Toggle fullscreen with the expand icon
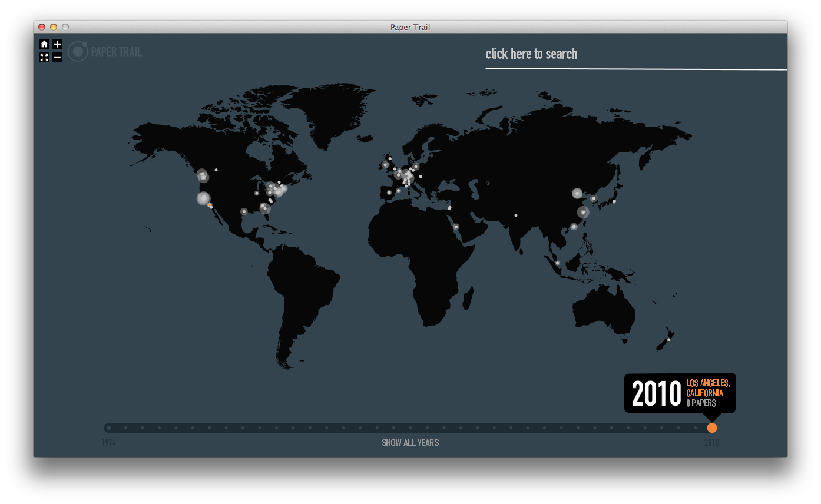This screenshot has width=821, height=504. 44,57
